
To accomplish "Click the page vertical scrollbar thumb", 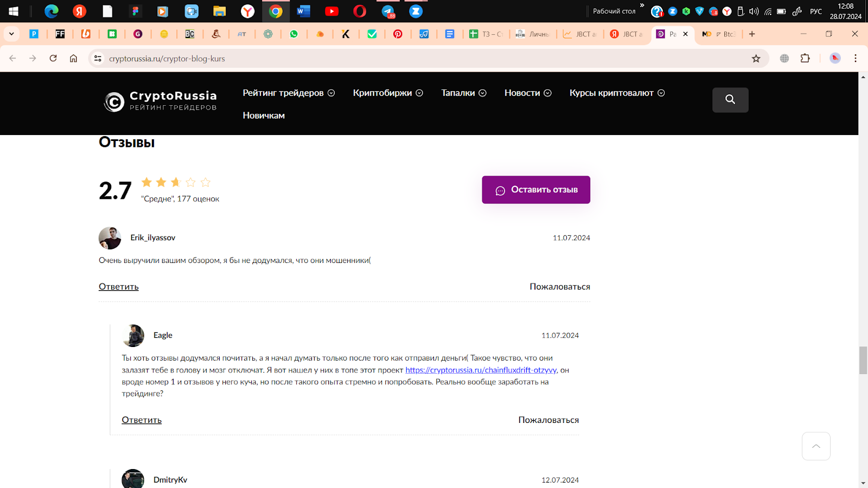I will [863, 360].
